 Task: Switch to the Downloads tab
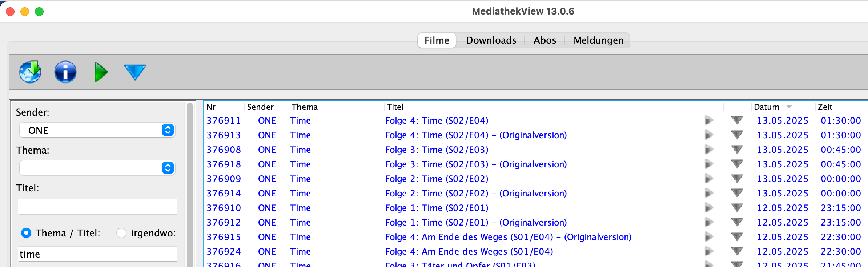click(x=491, y=40)
